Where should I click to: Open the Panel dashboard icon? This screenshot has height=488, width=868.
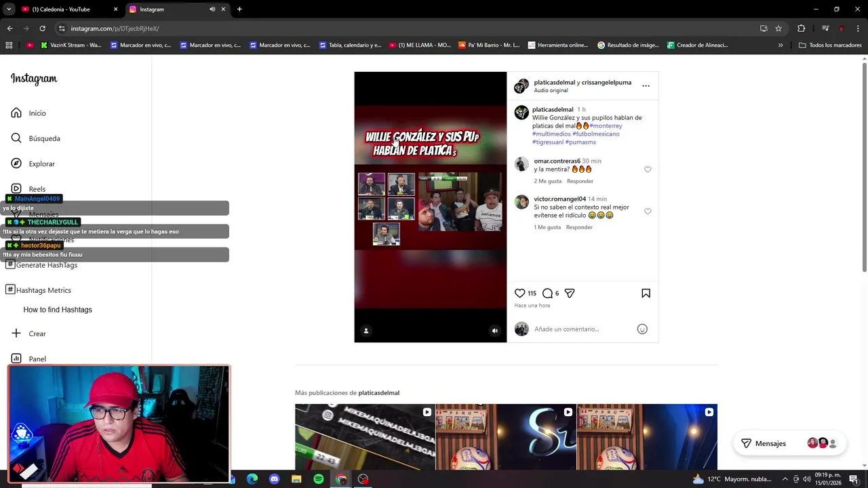(x=16, y=359)
